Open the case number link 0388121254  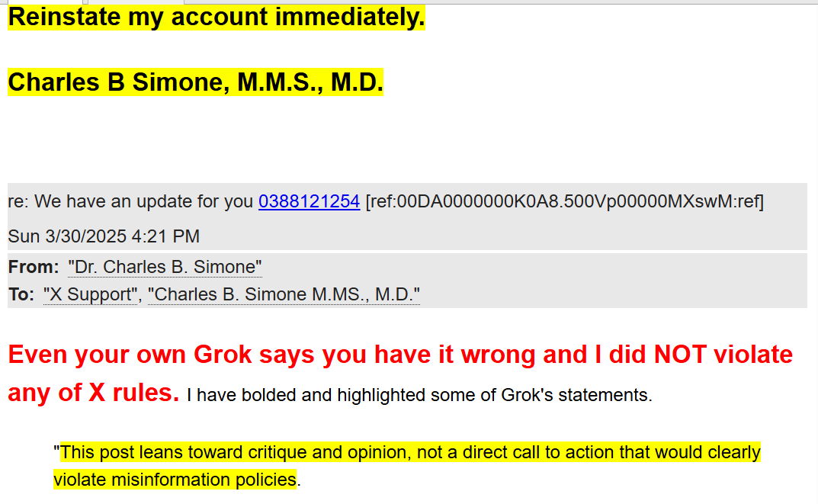[x=309, y=201]
